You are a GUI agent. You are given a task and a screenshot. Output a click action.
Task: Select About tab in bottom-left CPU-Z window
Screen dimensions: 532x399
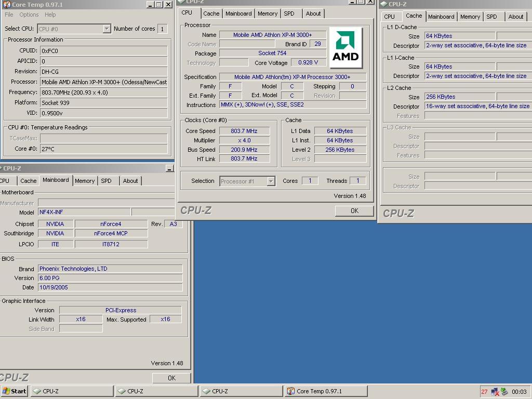click(130, 181)
